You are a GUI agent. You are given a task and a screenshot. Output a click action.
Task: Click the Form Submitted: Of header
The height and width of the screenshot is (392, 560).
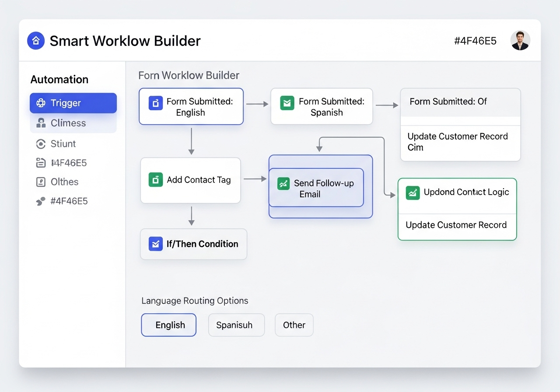pos(460,102)
